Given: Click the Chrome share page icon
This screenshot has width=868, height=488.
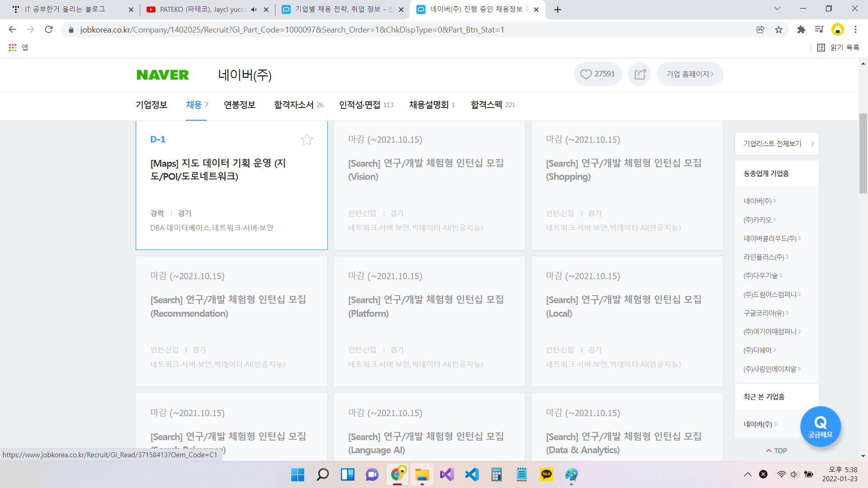Looking at the screenshot, I should tap(760, 30).
